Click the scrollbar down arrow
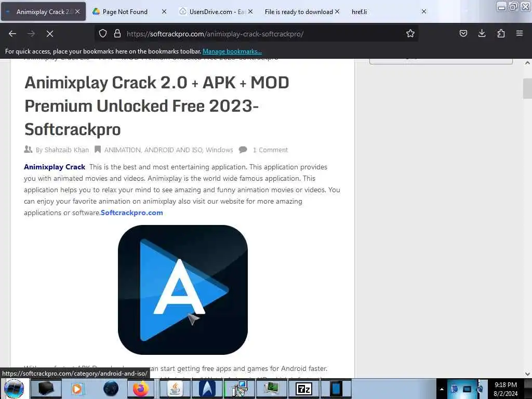 click(x=527, y=374)
